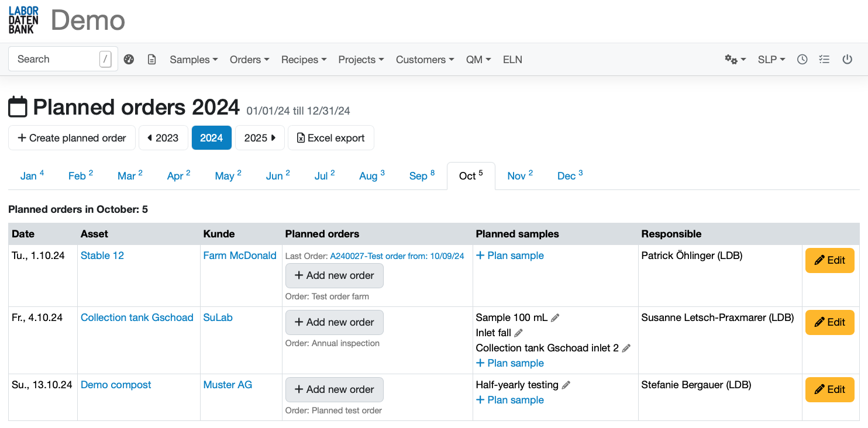Open the ELN menu item

tap(512, 60)
